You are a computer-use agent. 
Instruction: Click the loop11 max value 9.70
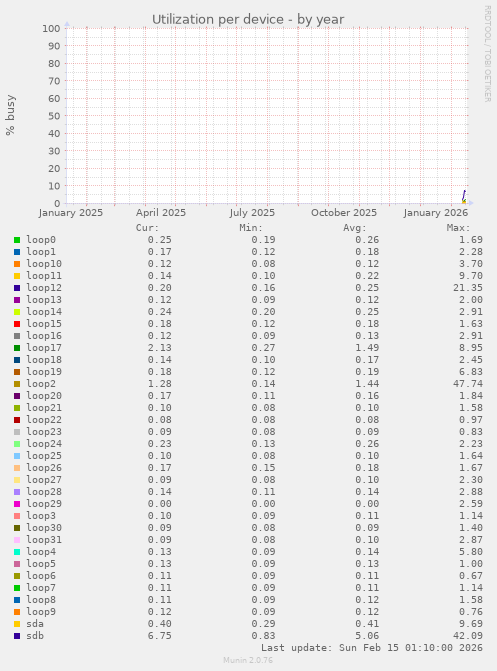pos(471,276)
